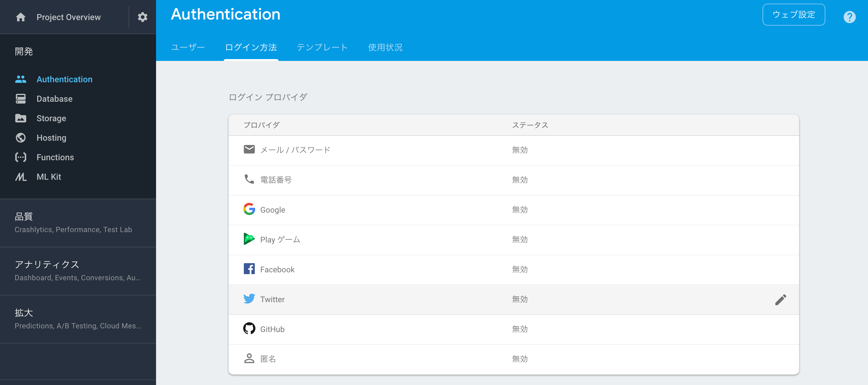This screenshot has width=868, height=385.
Task: Open Functions in the sidebar
Action: (55, 157)
